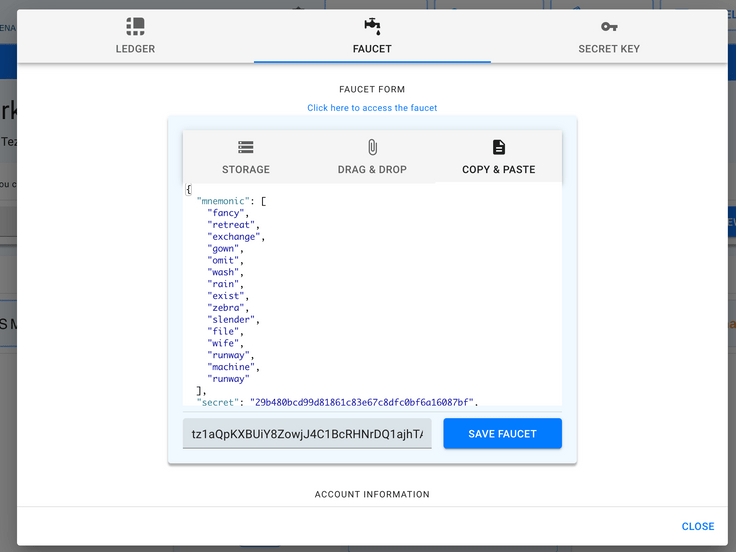Focus the tz1aQpKXBUiY8... address field
The width and height of the screenshot is (736, 552).
[307, 434]
